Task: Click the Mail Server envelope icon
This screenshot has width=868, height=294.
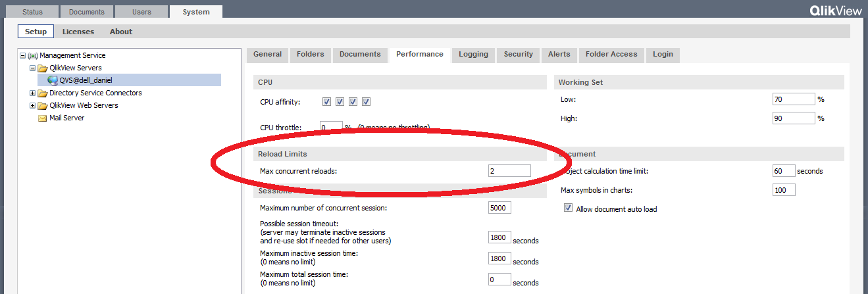Action: tap(42, 118)
